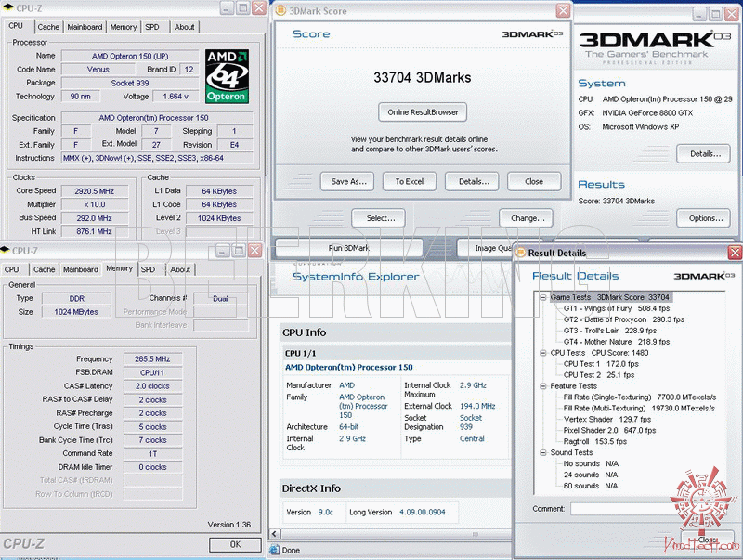Close the Result Details window
743x560 pixels.
click(x=735, y=253)
